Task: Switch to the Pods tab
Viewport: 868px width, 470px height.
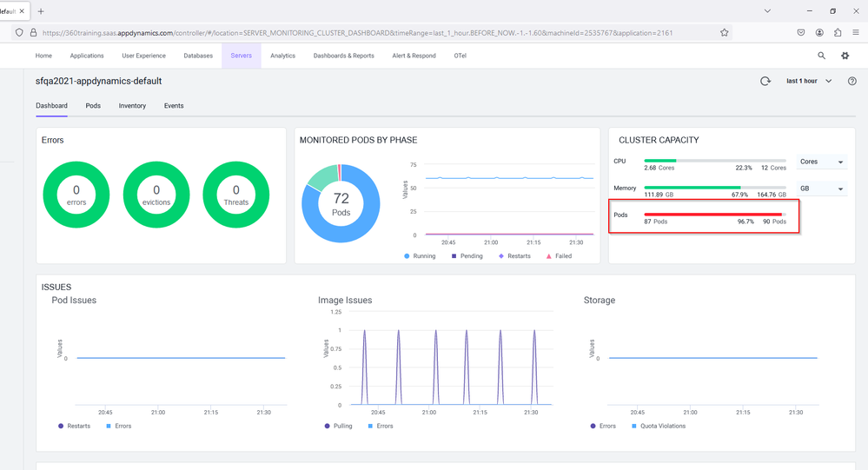Action: click(93, 106)
